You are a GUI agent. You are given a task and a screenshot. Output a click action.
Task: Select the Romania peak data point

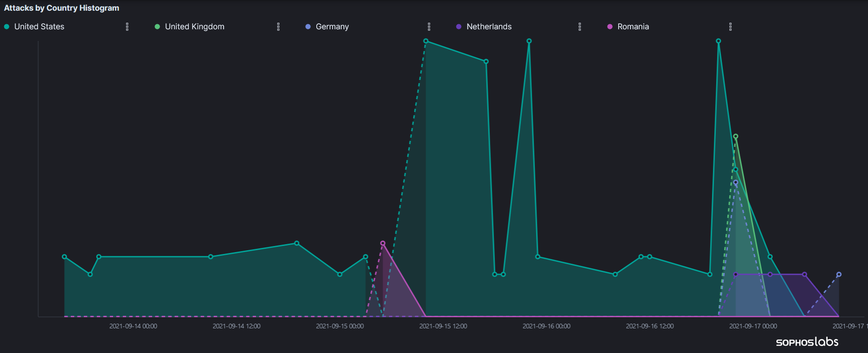click(x=383, y=243)
